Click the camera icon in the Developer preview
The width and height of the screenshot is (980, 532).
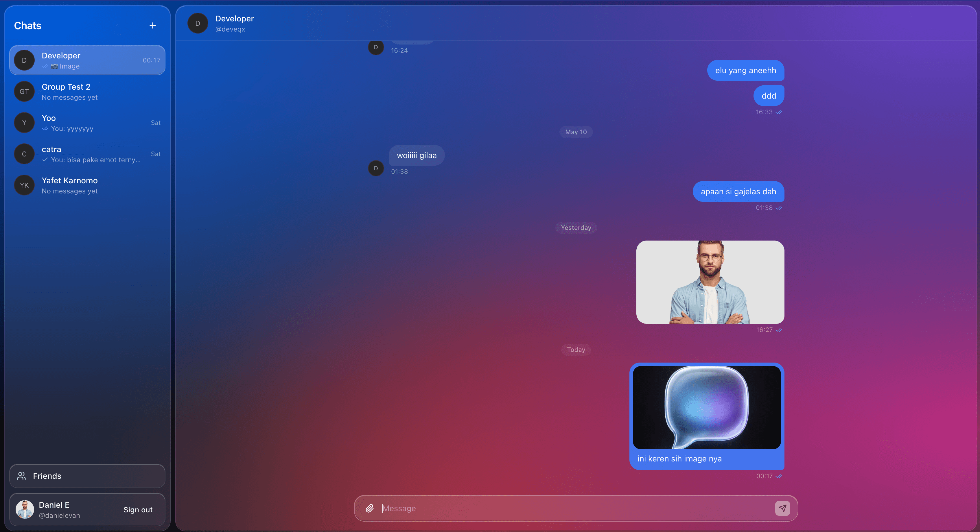pos(54,66)
